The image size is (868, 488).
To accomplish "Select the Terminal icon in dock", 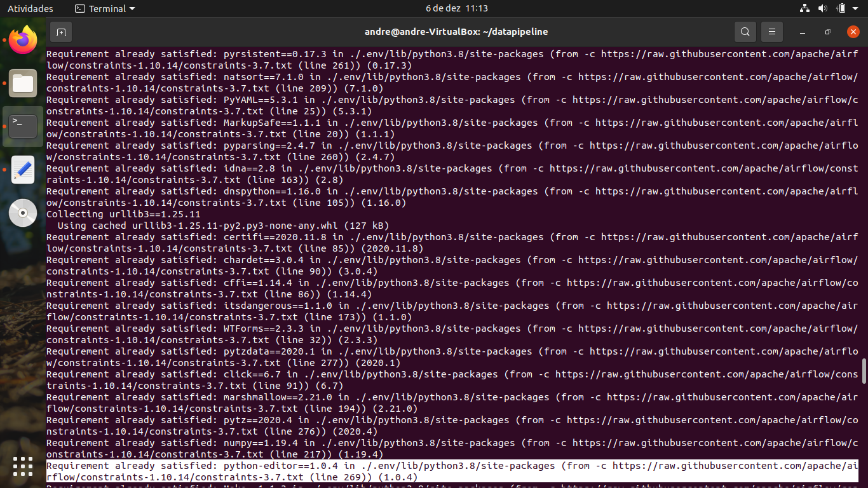I will [23, 126].
